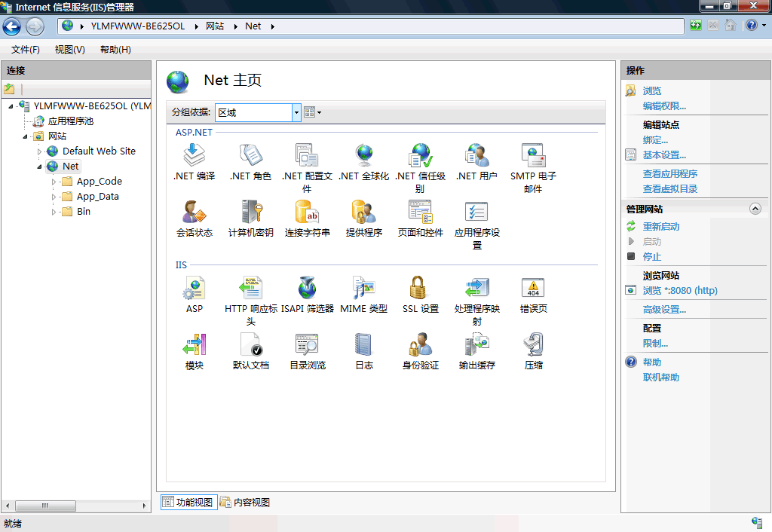Open the .NET 用户 feature
The width and height of the screenshot is (772, 532).
(476, 162)
